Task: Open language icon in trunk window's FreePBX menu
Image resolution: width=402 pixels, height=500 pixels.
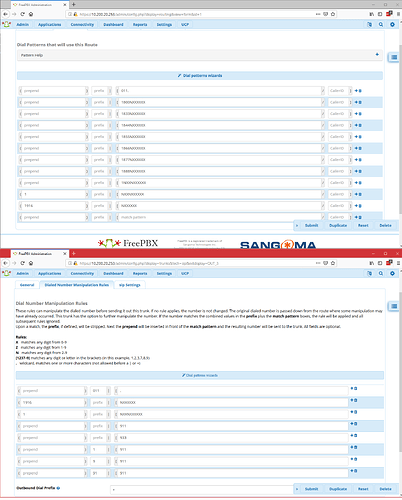Action: coord(369,273)
